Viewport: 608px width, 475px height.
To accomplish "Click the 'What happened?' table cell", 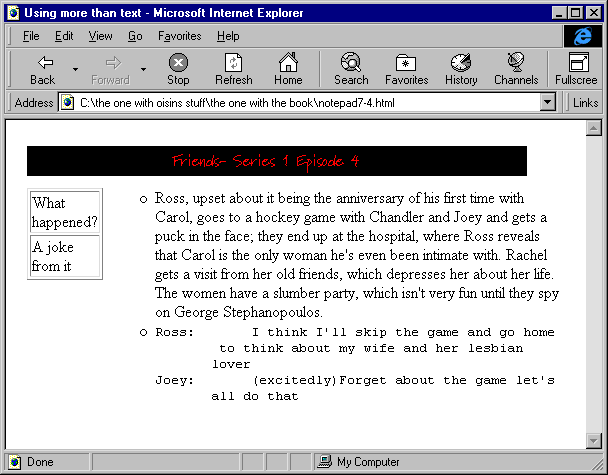I will [x=65, y=212].
